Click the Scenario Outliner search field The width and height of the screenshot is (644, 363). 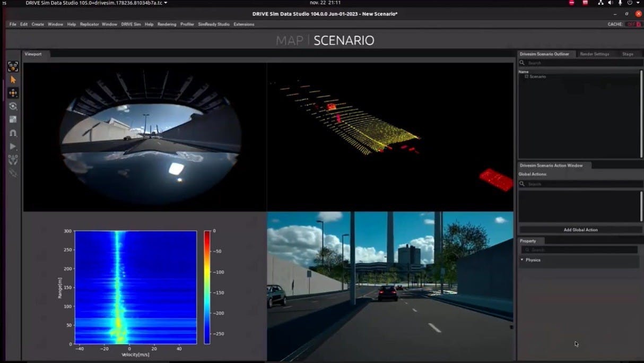580,63
